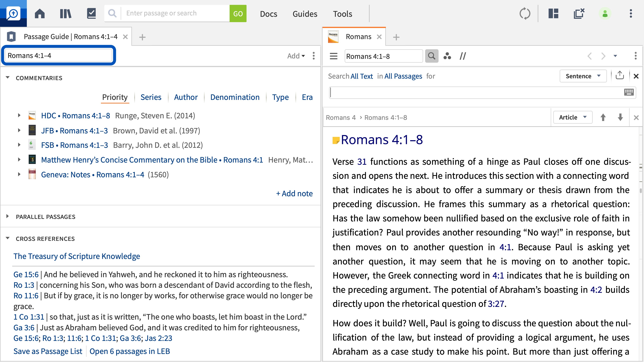Expand the JFB Romans 4:1–3 row
Viewport: 644px width, 362px height.
[19, 130]
